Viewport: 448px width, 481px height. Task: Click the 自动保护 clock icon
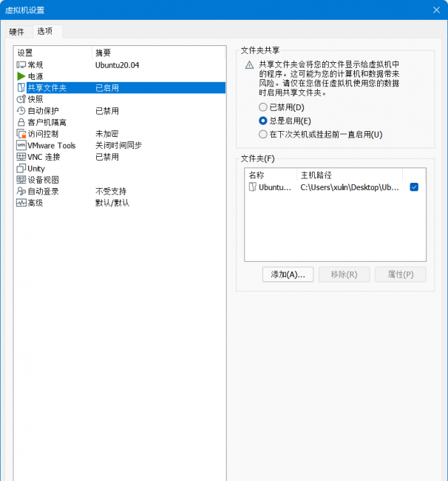pyautogui.click(x=21, y=111)
